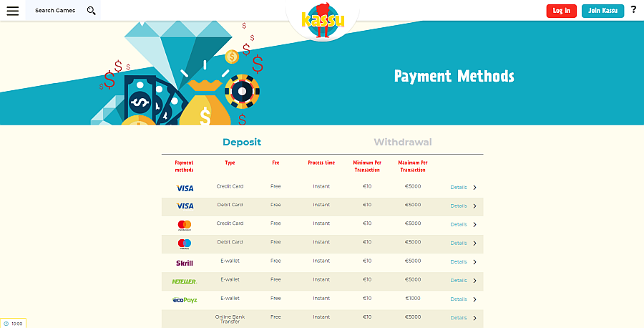Image resolution: width=644 pixels, height=328 pixels.
Task: Open the hamburger menu
Action: tap(13, 11)
